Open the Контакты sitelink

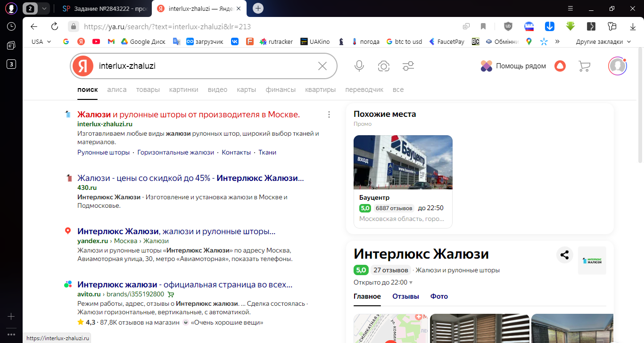click(236, 152)
